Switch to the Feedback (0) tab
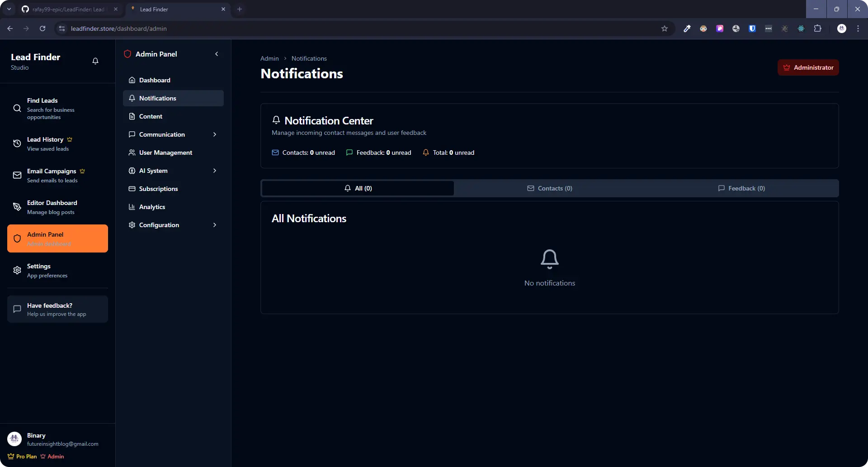Screen dimensions: 868x467 click(741, 188)
